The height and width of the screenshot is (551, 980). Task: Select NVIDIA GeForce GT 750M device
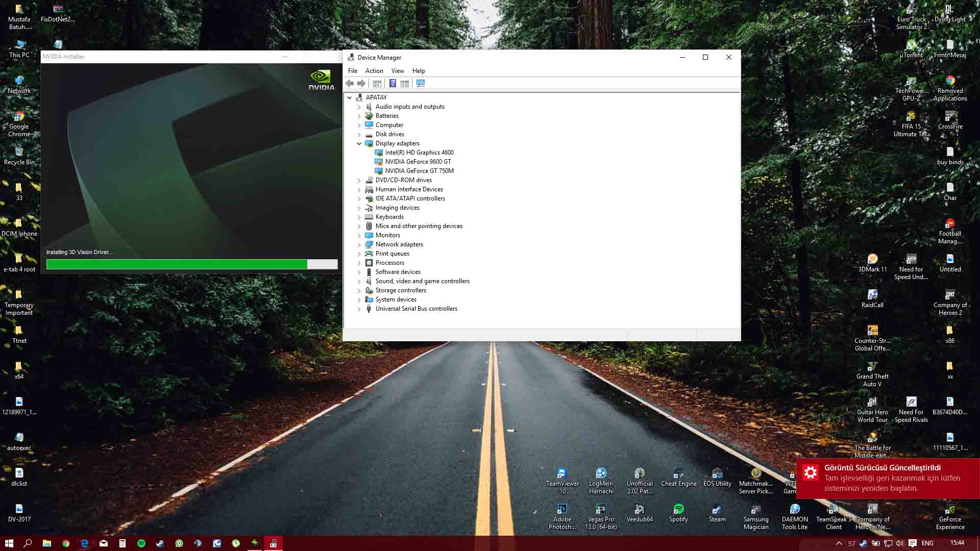[x=419, y=171]
